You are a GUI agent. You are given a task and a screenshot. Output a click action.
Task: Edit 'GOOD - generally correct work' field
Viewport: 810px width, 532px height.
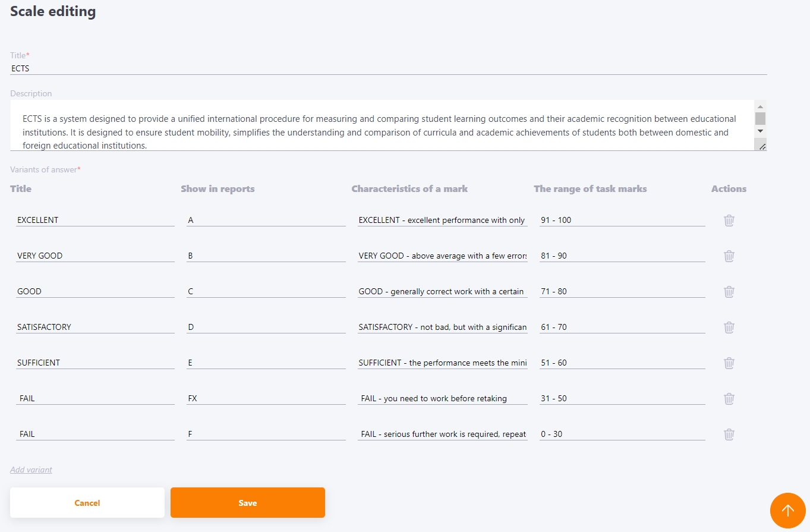click(x=443, y=291)
